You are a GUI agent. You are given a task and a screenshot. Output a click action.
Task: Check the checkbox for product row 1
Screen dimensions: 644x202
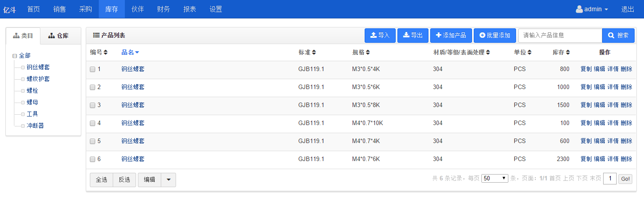point(93,69)
